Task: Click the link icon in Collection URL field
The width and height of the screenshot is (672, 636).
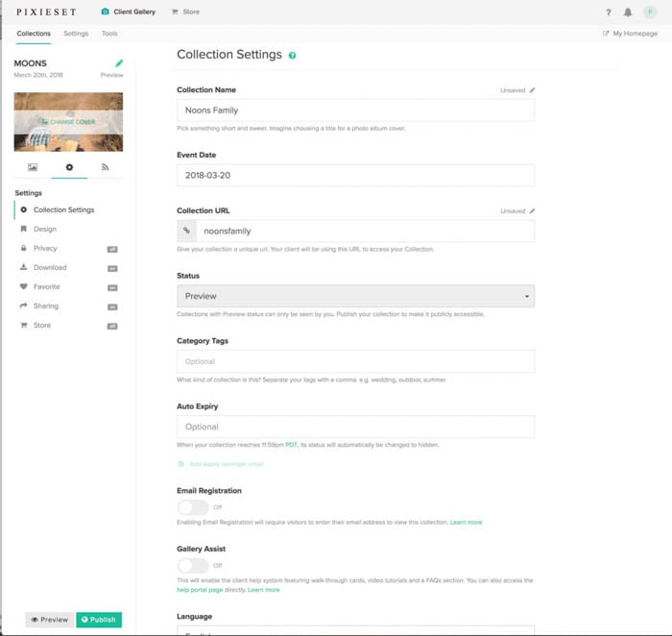Action: 186,231
